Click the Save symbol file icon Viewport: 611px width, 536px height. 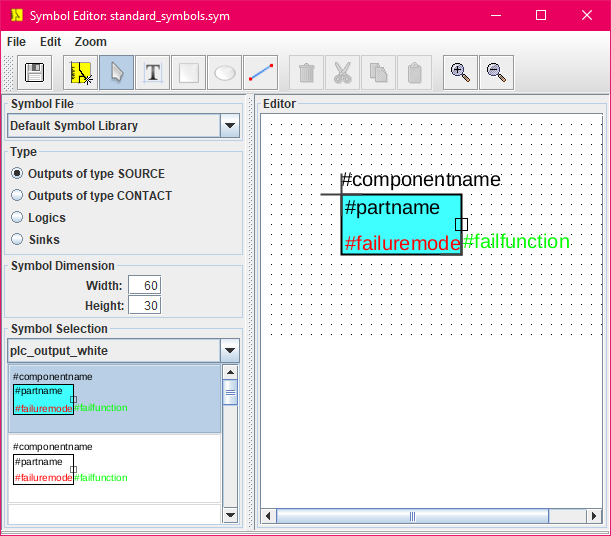pos(35,73)
